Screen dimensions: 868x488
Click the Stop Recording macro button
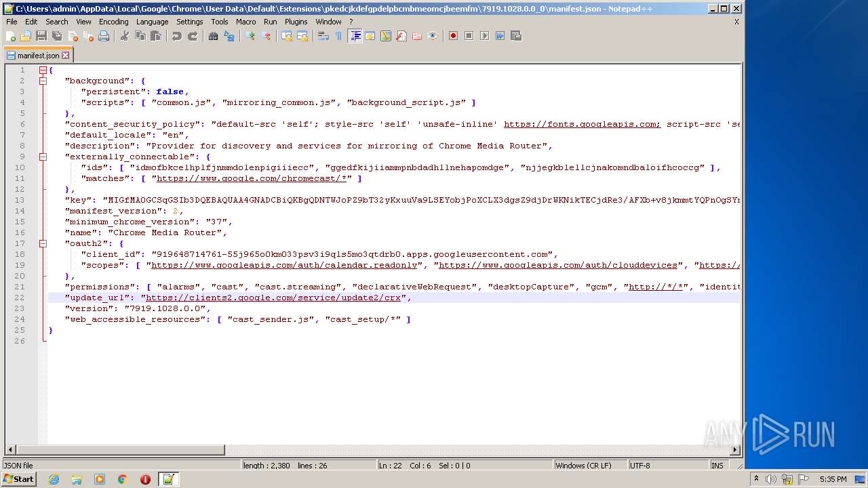tap(469, 36)
